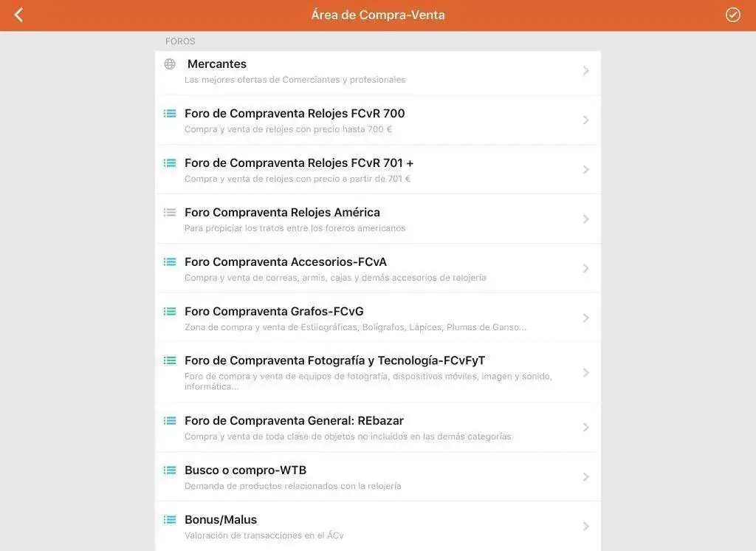The height and width of the screenshot is (551, 756).
Task: Tap list icon for Relojes FCvR 700
Action: point(170,114)
